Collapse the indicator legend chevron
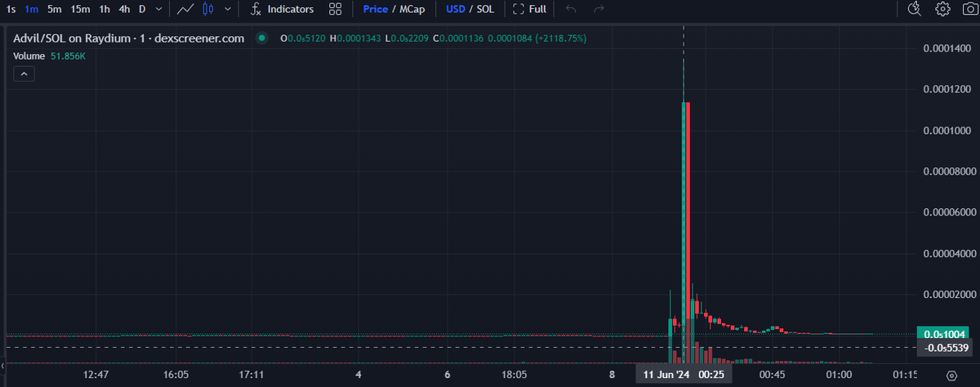The width and height of the screenshot is (980, 387). click(24, 73)
